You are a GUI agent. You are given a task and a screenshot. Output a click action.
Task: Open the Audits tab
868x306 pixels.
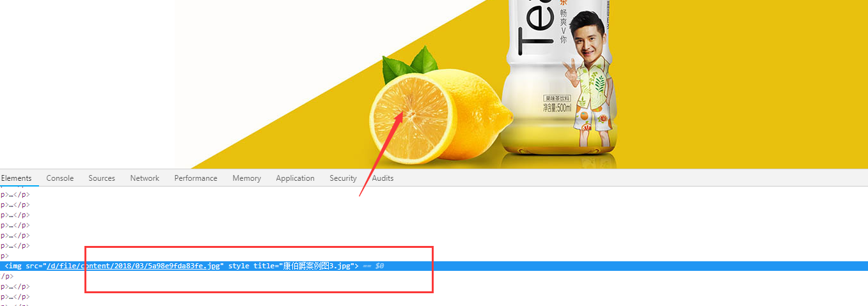383,178
